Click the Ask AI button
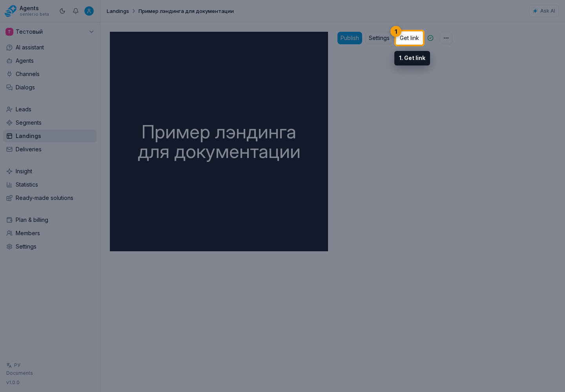The width and height of the screenshot is (565, 392). (544, 11)
